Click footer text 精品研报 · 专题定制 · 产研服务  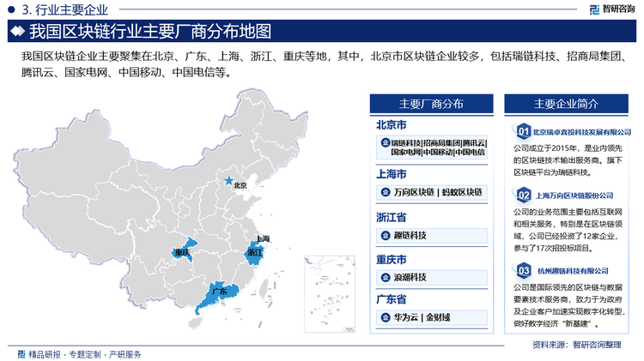(x=85, y=354)
